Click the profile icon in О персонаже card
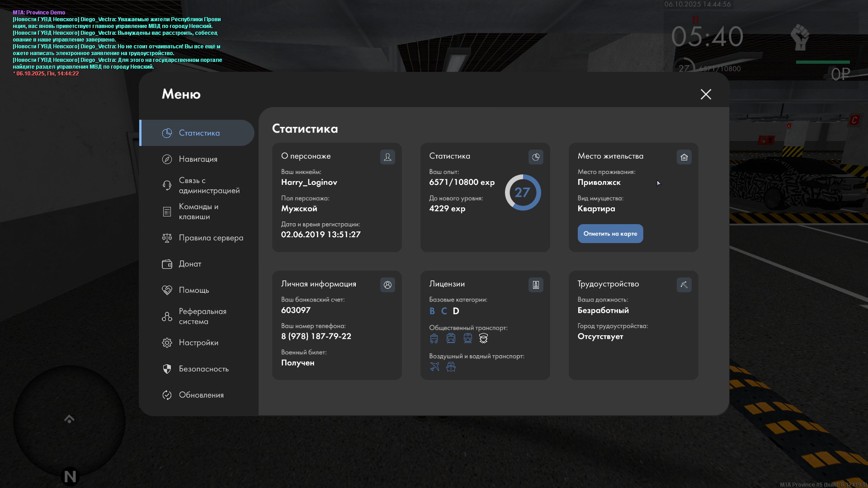 (x=387, y=157)
